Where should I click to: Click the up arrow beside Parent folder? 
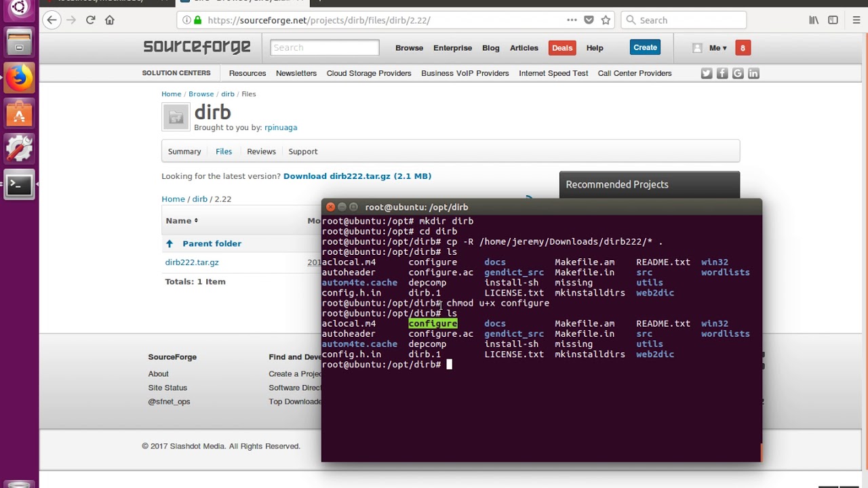click(170, 243)
